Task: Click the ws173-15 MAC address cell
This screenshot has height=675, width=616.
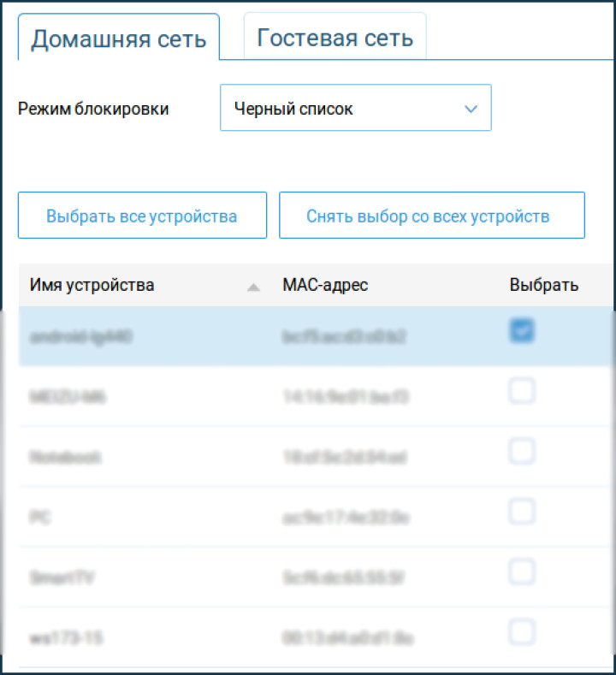Action: 348,638
